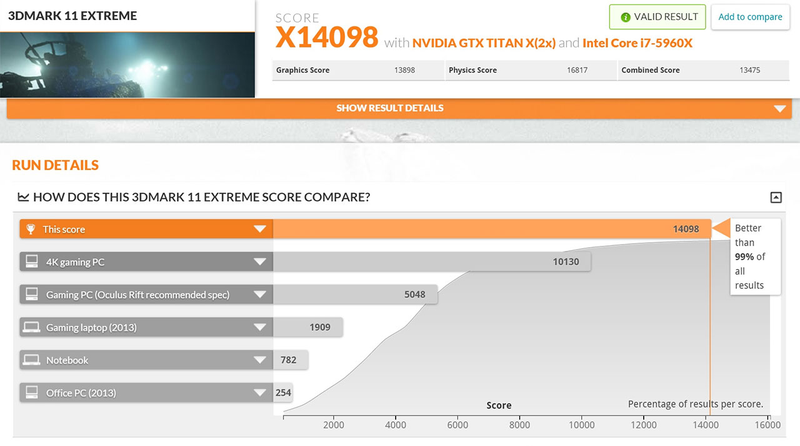This screenshot has height=446, width=800.
Task: Click the laptop icon beside Gaming laptop (2013)
Action: (31, 327)
